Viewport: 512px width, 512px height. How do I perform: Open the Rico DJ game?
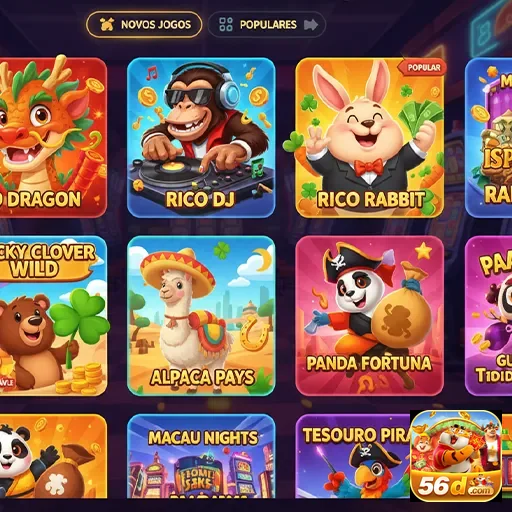tap(201, 137)
